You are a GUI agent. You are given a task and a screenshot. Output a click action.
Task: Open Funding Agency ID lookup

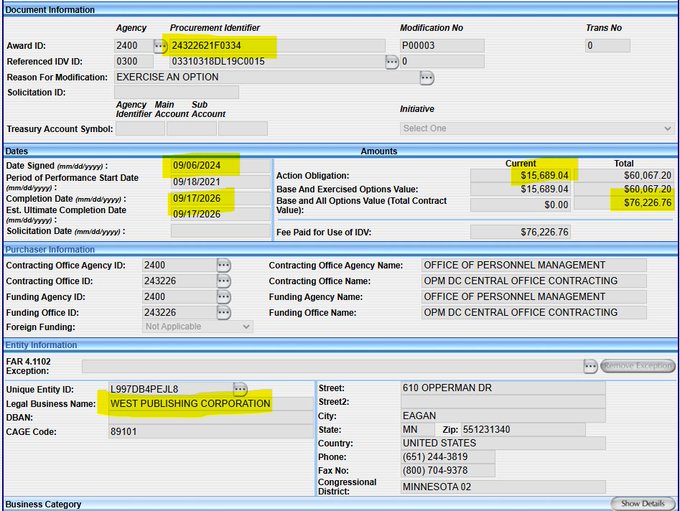pyautogui.click(x=224, y=297)
